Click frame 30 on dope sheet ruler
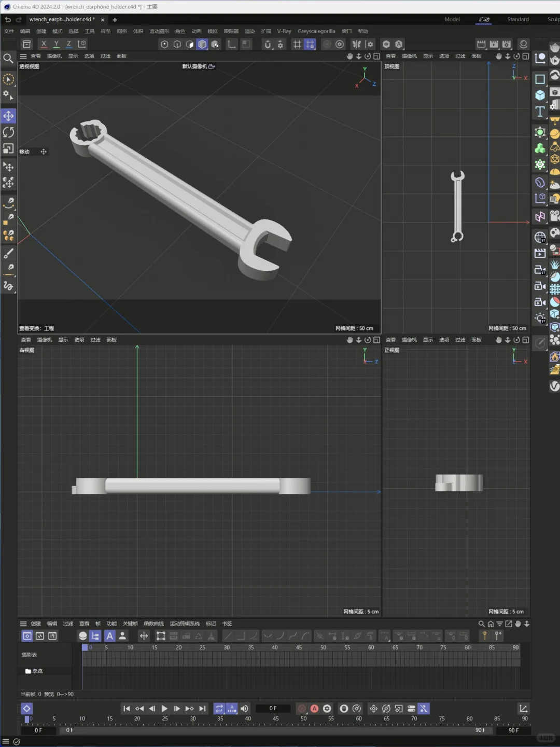 pyautogui.click(x=227, y=647)
